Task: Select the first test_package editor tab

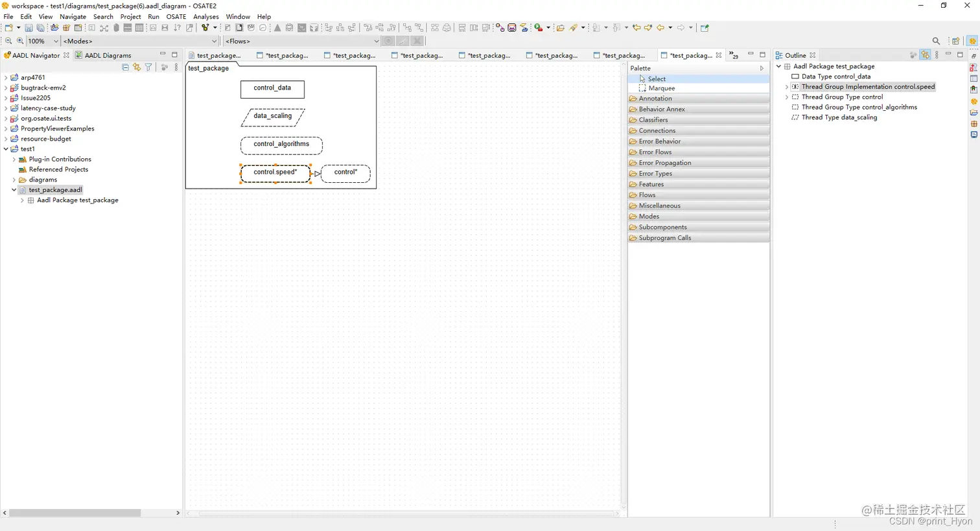Action: [x=215, y=55]
